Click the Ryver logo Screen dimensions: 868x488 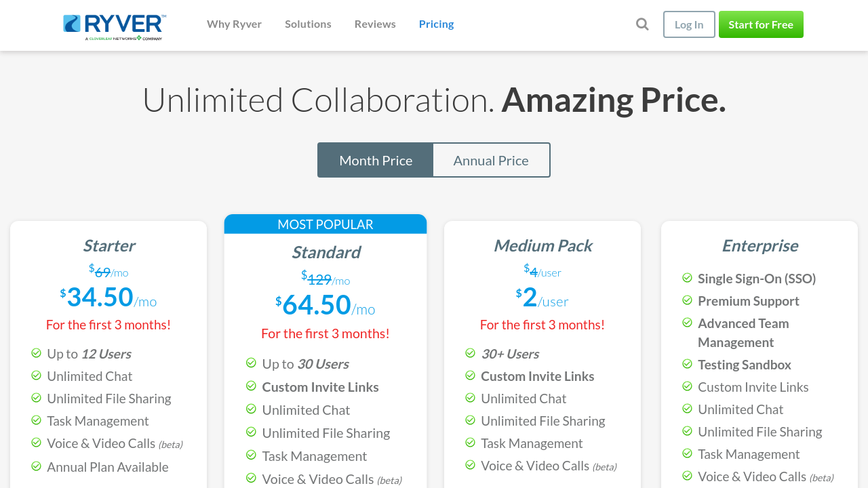point(115,26)
